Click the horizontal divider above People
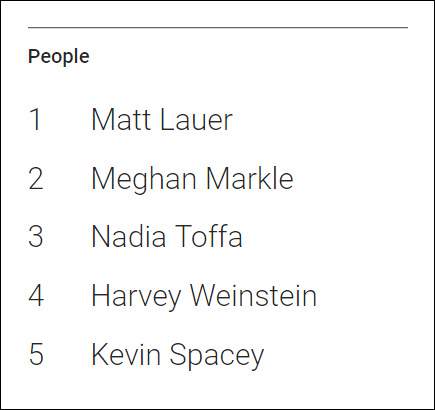The image size is (435, 410). [218, 28]
